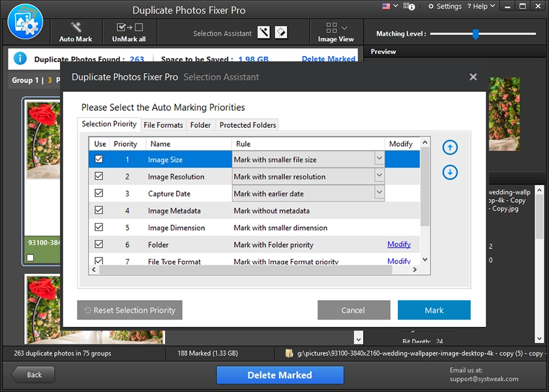Click the info grid icon in title bar
This screenshot has width=549, height=392.
(x=409, y=7)
